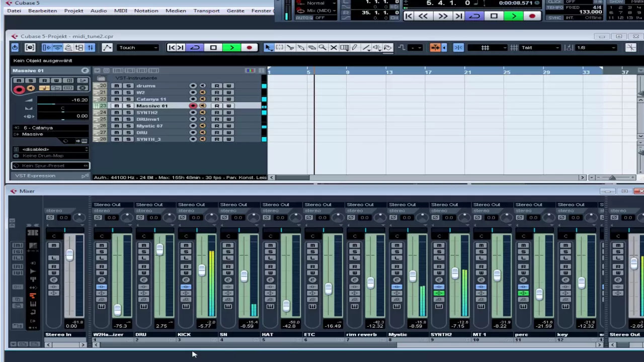Screen dimensions: 644x362
Task: Open the Geräte menu
Action: (x=235, y=11)
